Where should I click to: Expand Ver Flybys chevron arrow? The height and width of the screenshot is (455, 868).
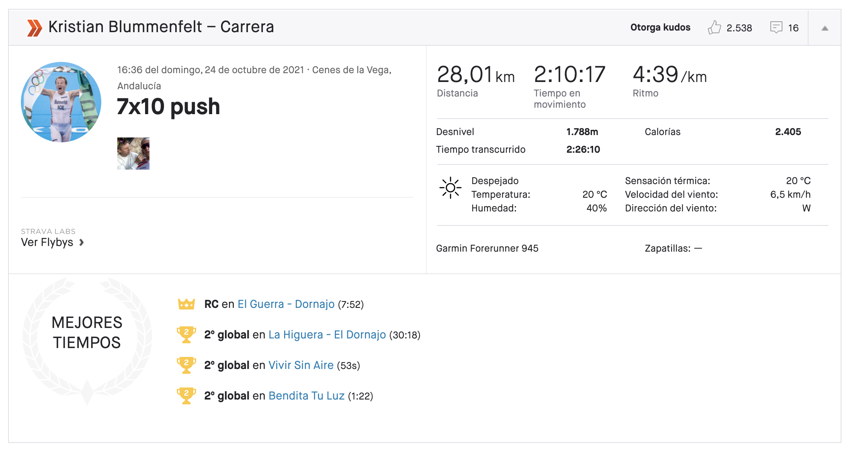[82, 242]
